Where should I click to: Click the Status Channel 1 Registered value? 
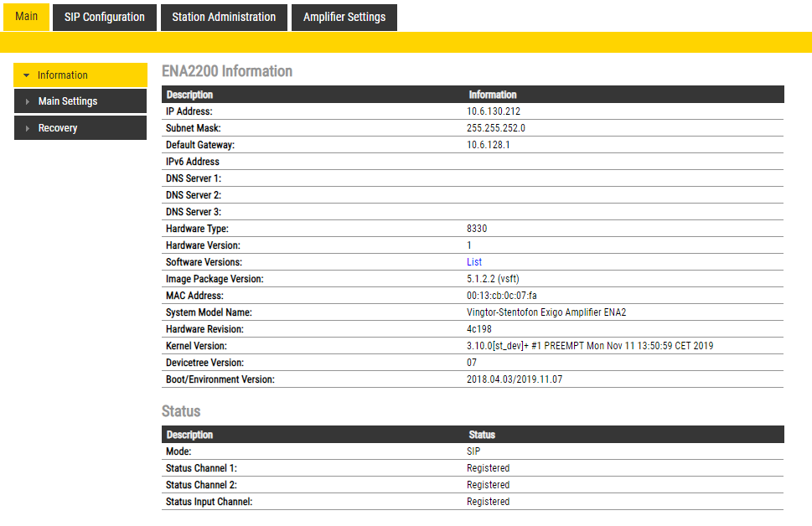tap(488, 468)
